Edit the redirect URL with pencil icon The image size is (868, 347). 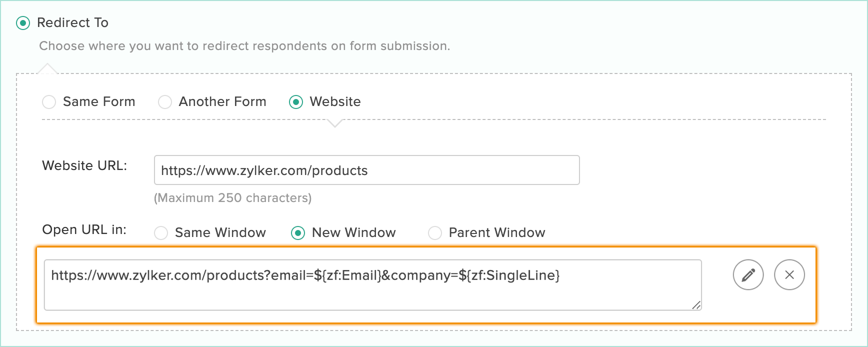tap(748, 275)
